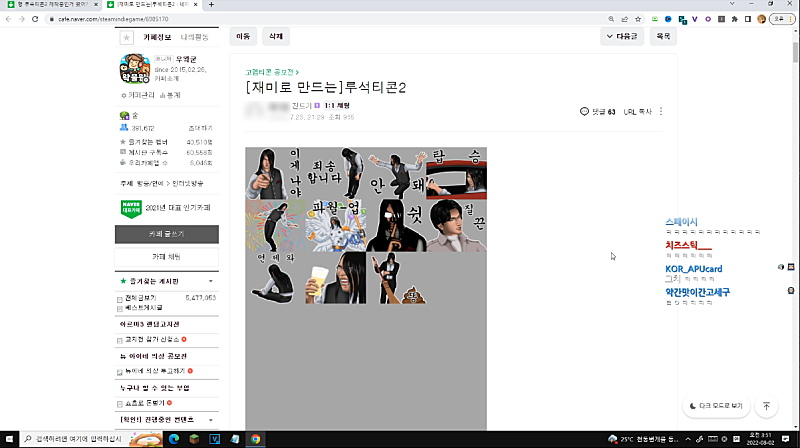The height and width of the screenshot is (448, 800).
Task: Toggle the browser side panel icon
Action: (748, 19)
